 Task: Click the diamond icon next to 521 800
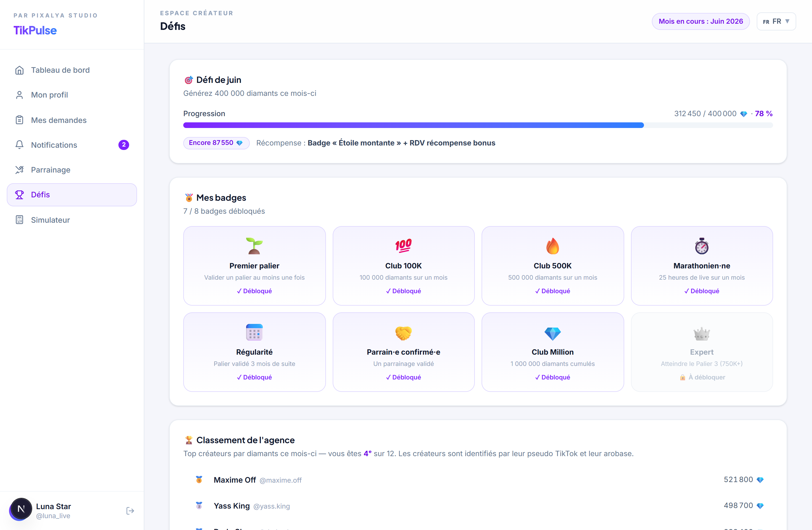point(760,480)
